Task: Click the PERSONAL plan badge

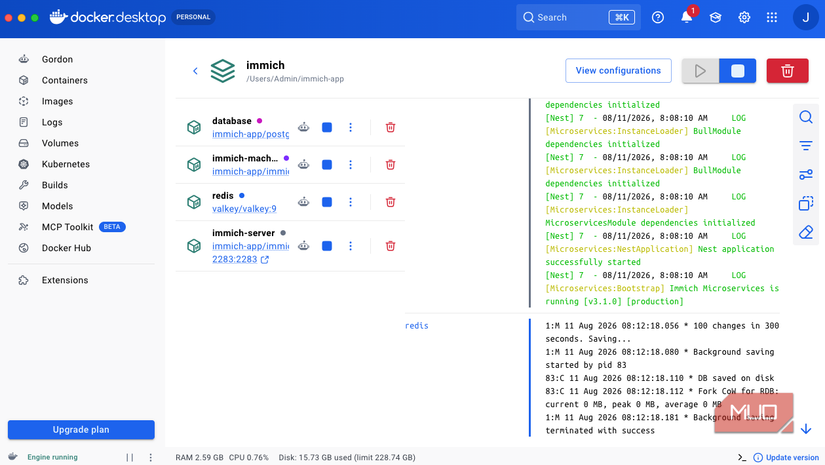Action: 193,17
